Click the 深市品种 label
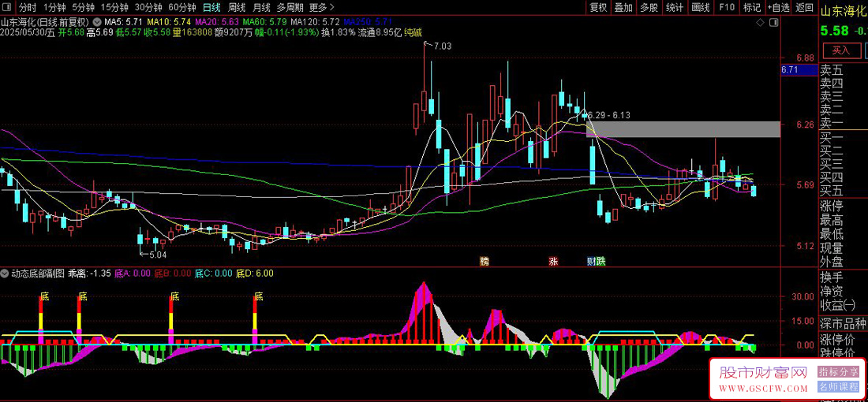The width and height of the screenshot is (868, 402). click(x=843, y=323)
